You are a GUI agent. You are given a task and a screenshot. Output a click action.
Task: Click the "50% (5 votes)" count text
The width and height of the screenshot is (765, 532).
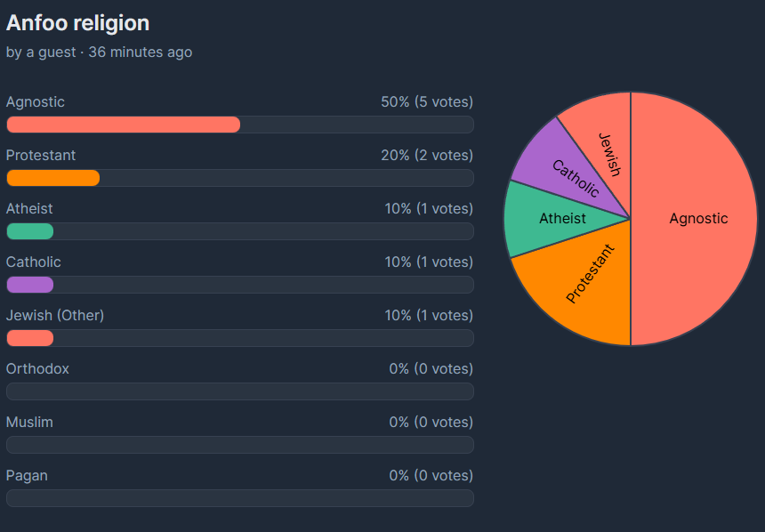tap(427, 102)
